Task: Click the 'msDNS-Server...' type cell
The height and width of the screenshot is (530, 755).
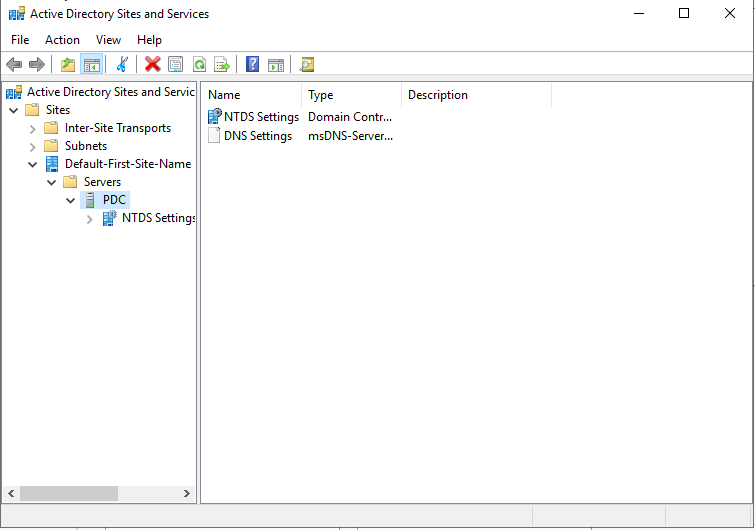Action: click(351, 136)
